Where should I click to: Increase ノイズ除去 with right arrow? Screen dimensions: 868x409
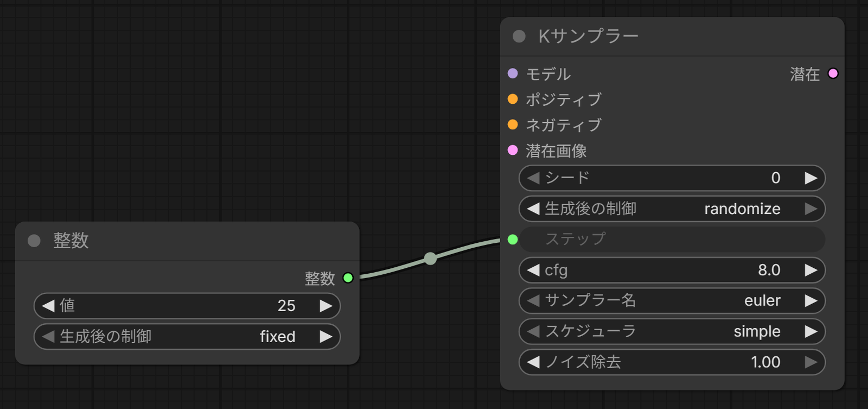[x=811, y=362]
